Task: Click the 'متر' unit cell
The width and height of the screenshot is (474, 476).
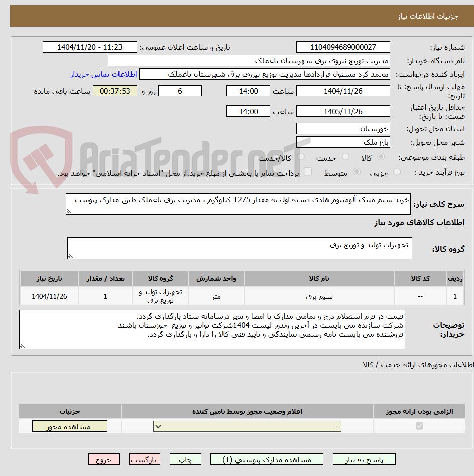Action: (x=216, y=296)
